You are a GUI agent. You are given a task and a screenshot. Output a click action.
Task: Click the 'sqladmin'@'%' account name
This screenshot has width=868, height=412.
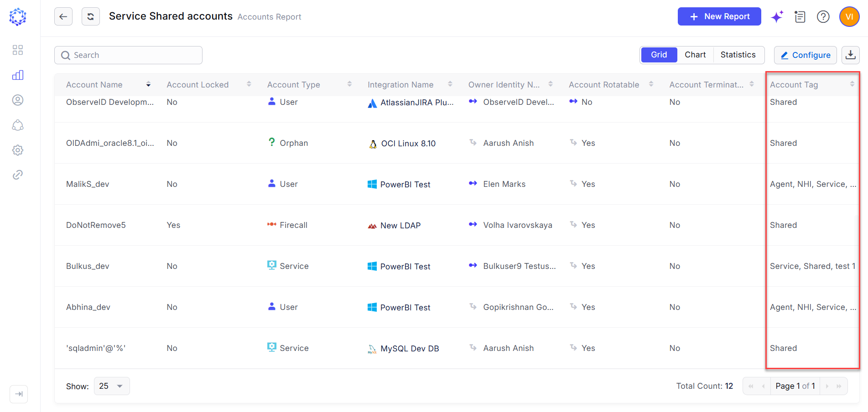pos(96,348)
